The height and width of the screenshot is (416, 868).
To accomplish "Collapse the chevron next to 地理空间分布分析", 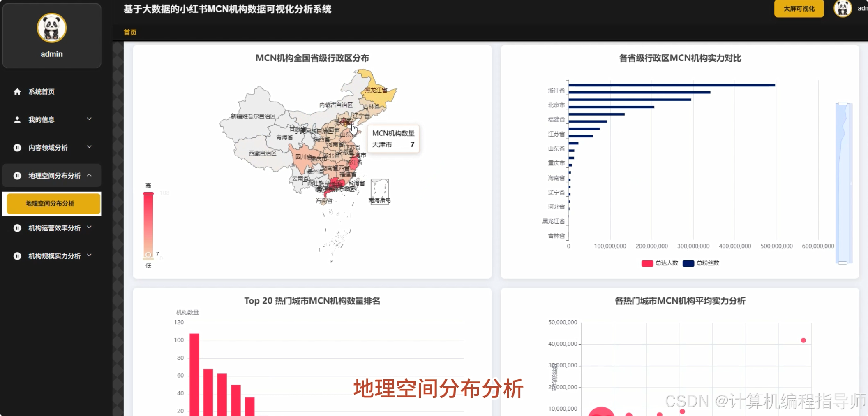I will (89, 175).
